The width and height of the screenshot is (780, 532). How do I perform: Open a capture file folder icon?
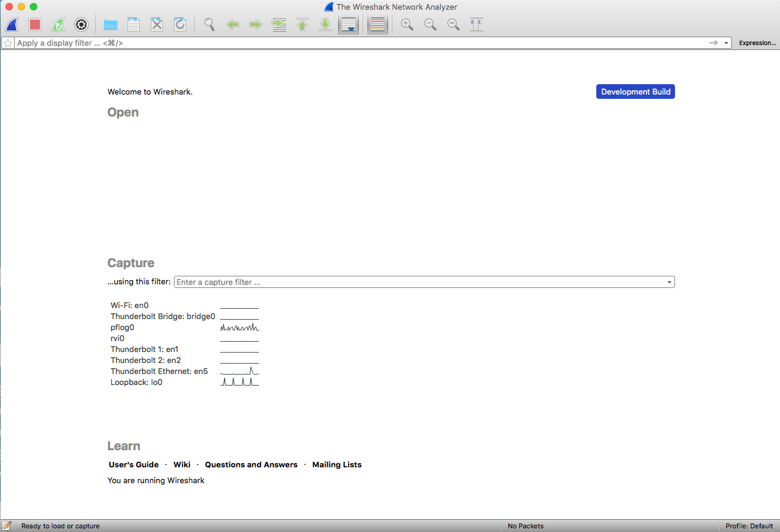coord(110,24)
